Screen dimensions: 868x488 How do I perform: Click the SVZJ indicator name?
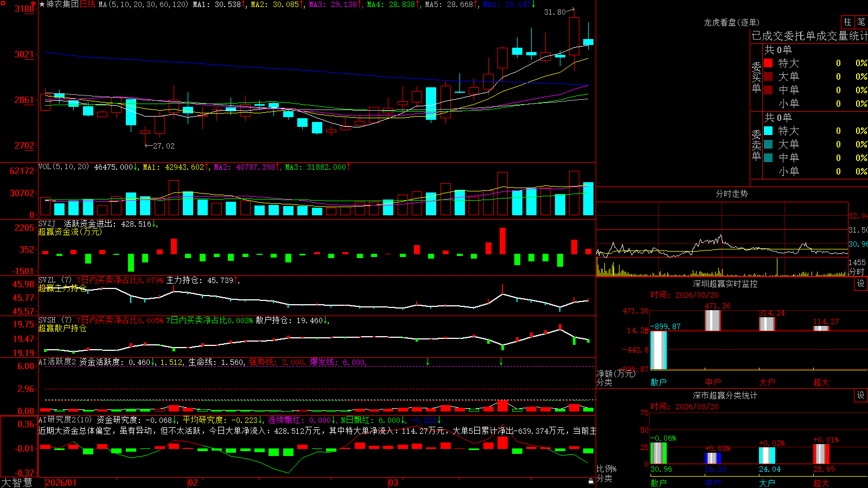pos(47,223)
